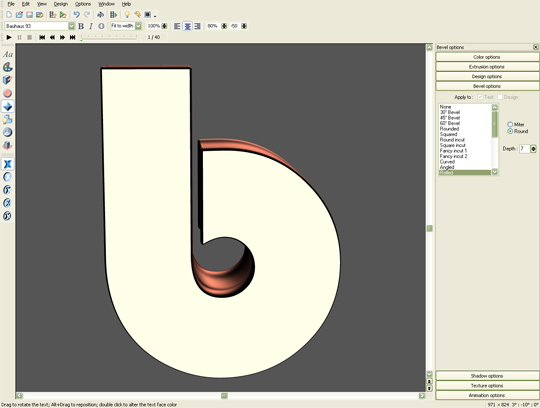Open the Fit to width dropdown
This screenshot has height=408, width=540.
click(138, 26)
